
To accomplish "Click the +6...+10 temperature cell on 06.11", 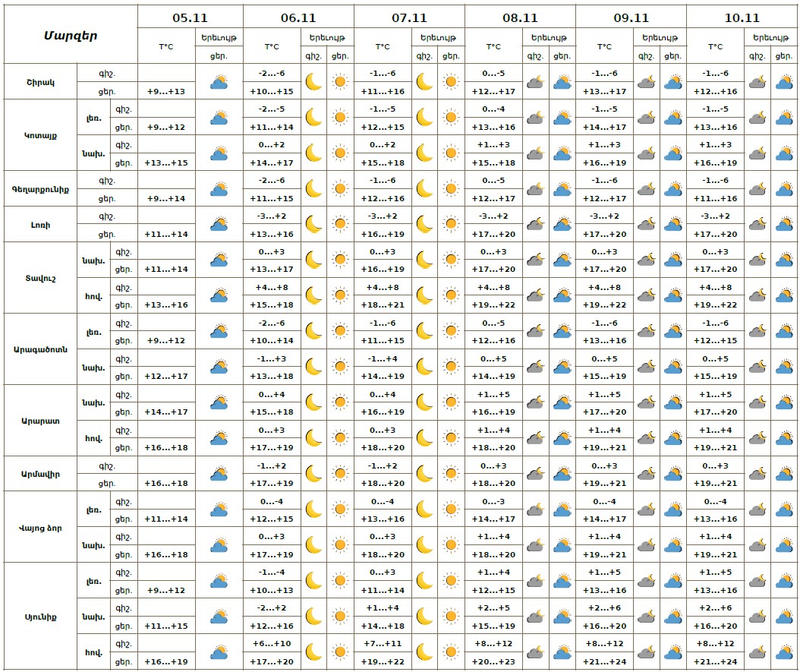I will [272, 644].
